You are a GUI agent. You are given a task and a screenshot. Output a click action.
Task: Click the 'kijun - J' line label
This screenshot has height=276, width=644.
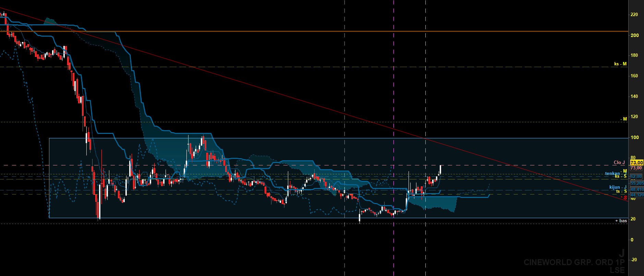(618, 187)
